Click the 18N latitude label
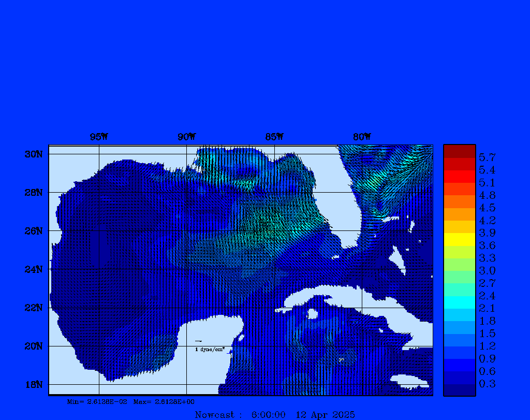530x420 pixels. point(34,384)
